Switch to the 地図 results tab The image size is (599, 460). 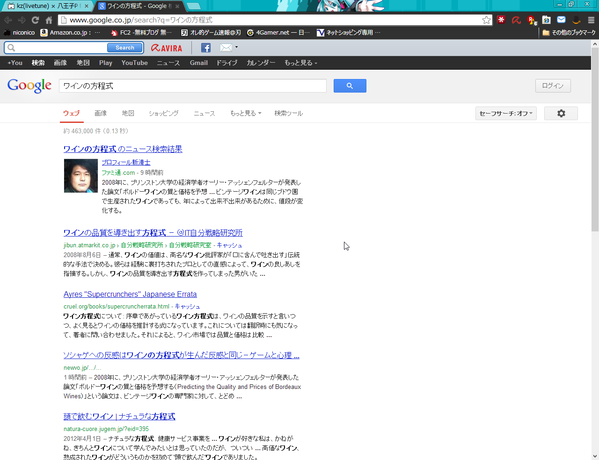(x=128, y=113)
